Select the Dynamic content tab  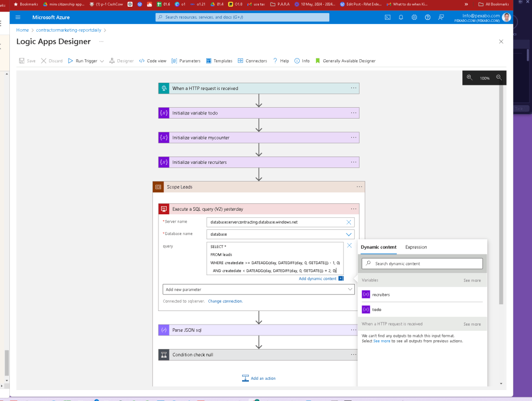click(x=378, y=247)
